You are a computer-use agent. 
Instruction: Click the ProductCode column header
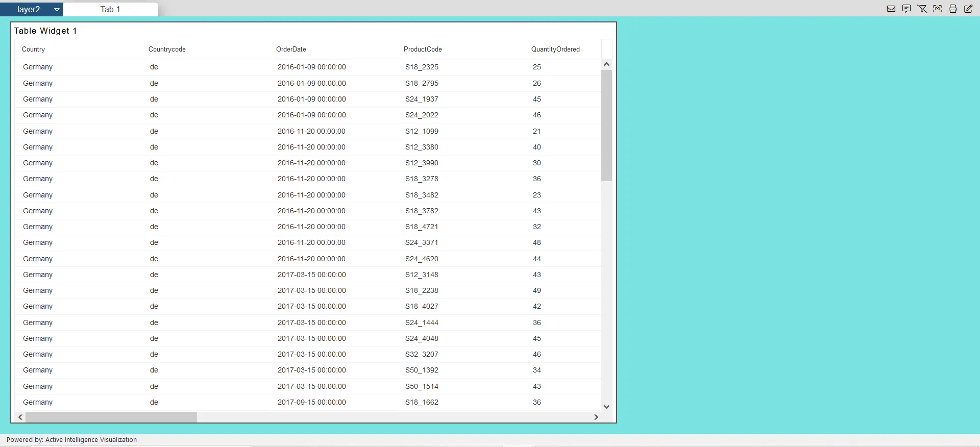(423, 49)
